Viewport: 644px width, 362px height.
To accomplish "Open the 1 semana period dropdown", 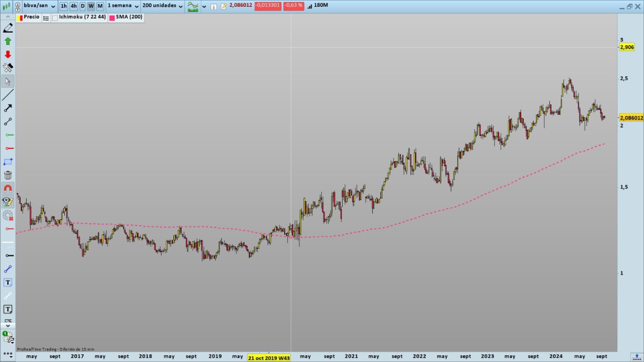I will (x=123, y=6).
